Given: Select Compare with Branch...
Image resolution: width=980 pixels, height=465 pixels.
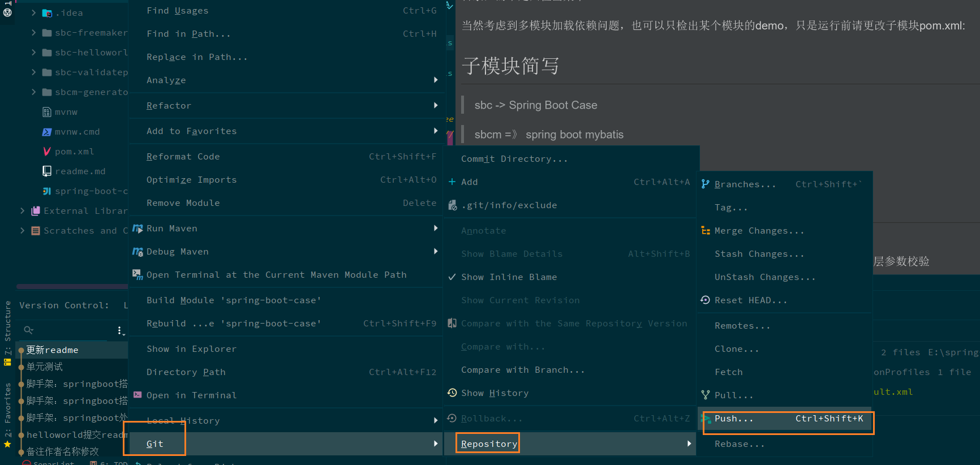Looking at the screenshot, I should pos(570,370).
